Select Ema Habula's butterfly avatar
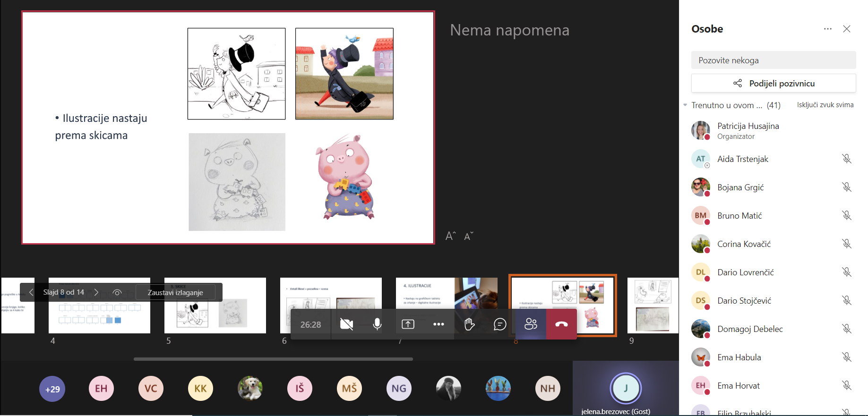This screenshot has width=868, height=416. 701,357
